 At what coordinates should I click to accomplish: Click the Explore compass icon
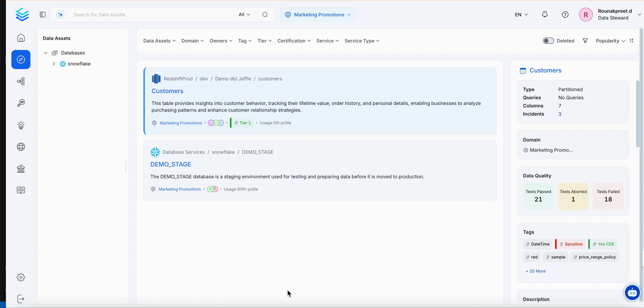[21, 60]
